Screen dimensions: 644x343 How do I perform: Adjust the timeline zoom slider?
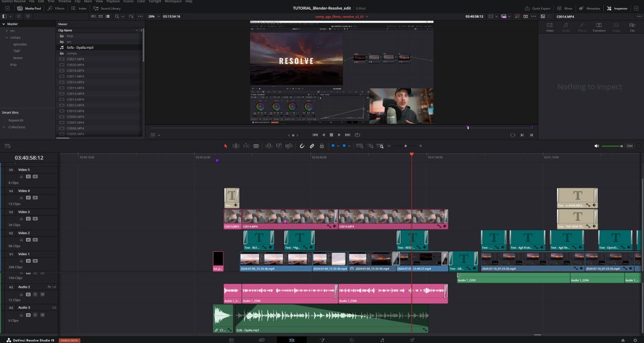pos(406,146)
